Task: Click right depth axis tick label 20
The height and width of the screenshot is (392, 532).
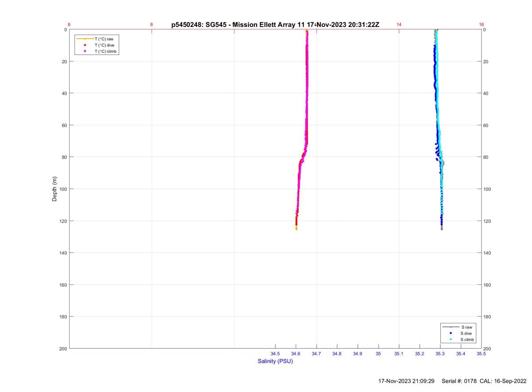Action: click(x=486, y=62)
